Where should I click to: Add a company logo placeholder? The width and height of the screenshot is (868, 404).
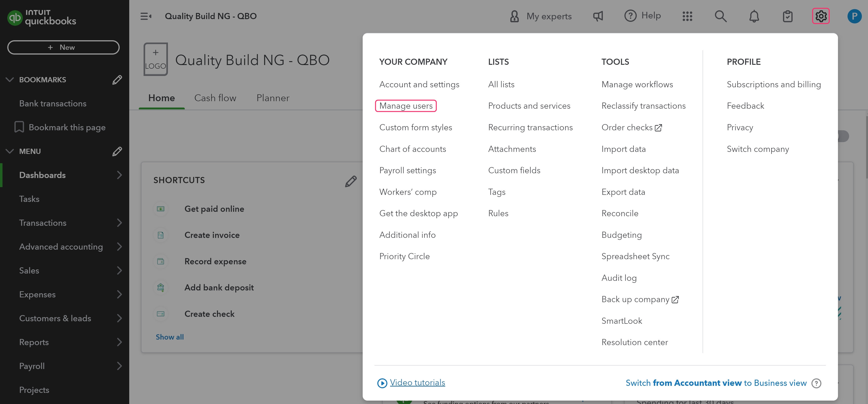155,59
